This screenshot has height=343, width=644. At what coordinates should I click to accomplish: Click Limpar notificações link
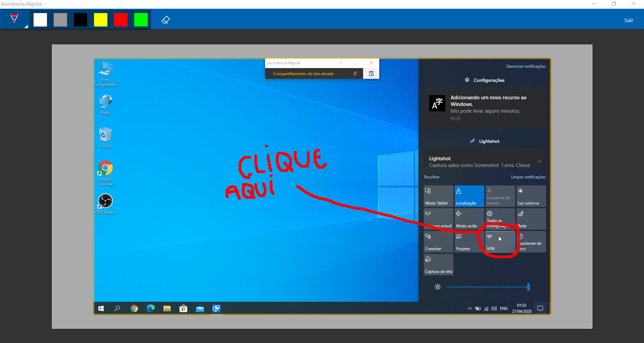click(528, 177)
